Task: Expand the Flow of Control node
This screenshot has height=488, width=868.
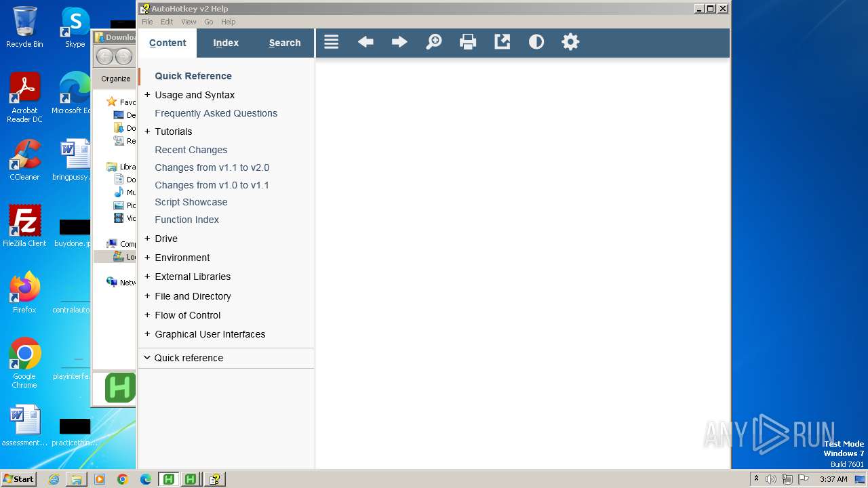Action: click(147, 315)
